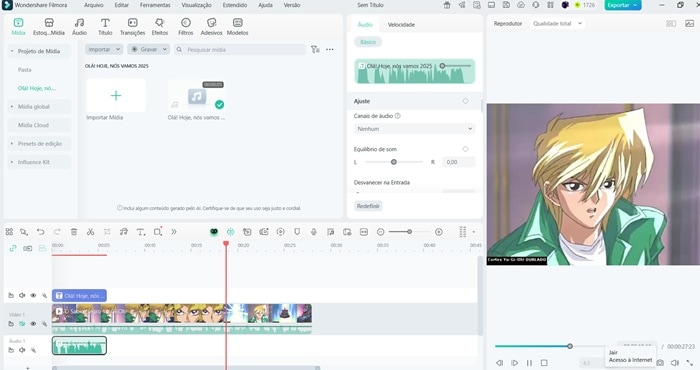The image size is (700, 370).
Task: Select the Pasta folder item
Action: click(25, 70)
